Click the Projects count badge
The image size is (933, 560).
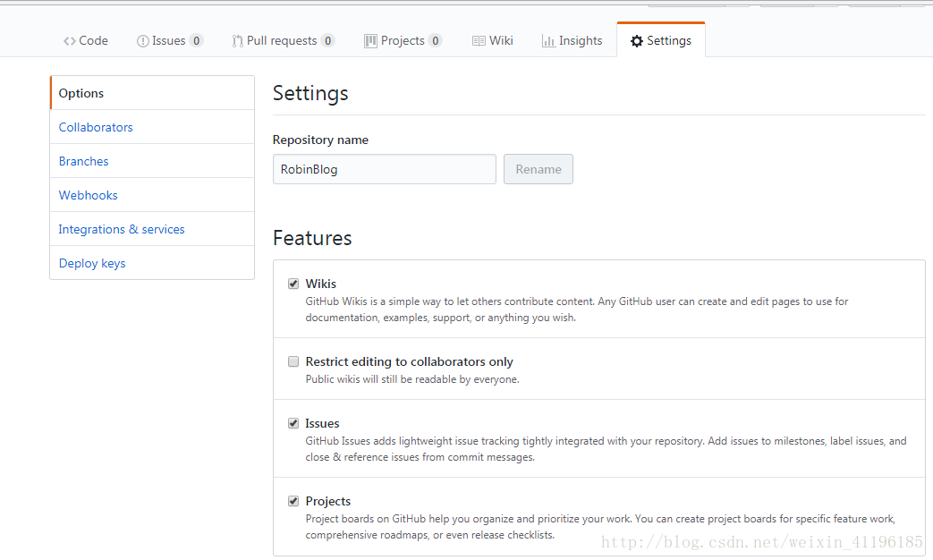tap(436, 40)
